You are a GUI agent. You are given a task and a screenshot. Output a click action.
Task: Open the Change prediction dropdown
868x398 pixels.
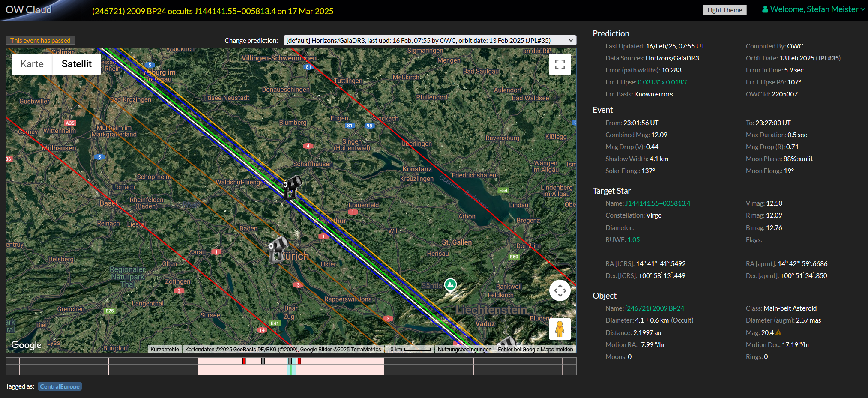pyautogui.click(x=429, y=40)
